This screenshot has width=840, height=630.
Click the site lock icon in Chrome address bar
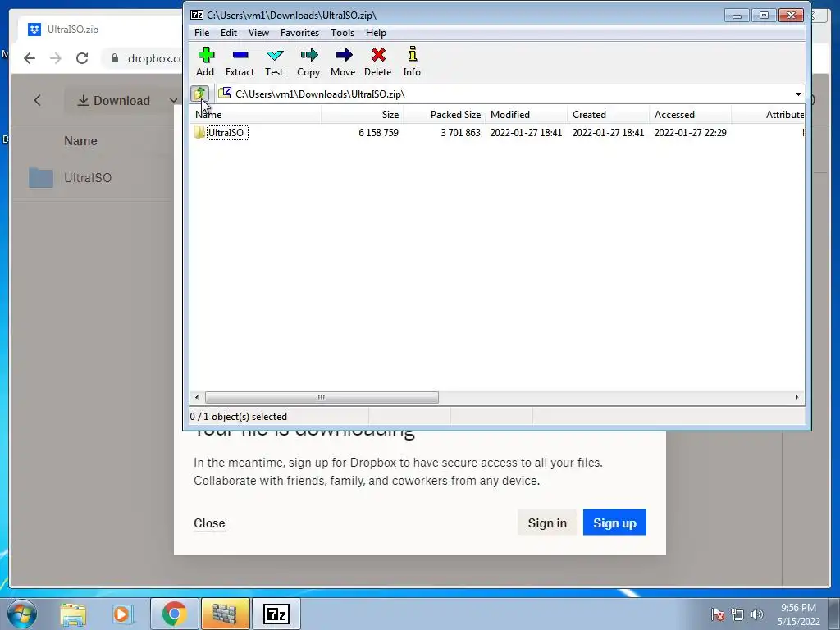(115, 58)
